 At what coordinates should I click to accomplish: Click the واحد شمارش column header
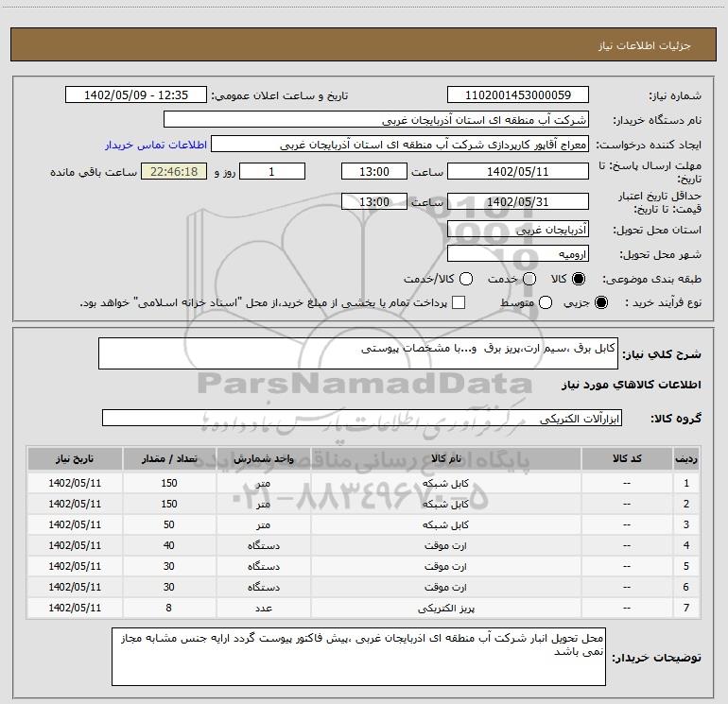263,458
